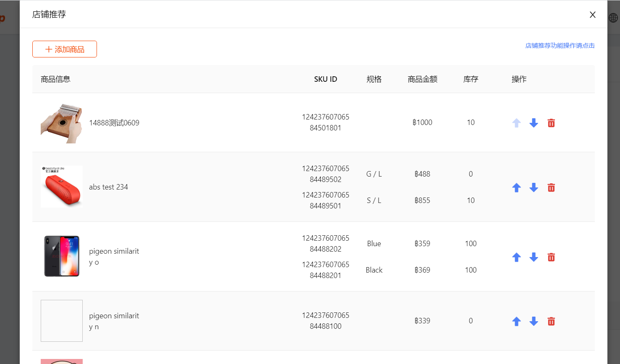Viewport: 620px width, 364px height.
Task: Click the 店铺推荐 dialog title
Action: (49, 14)
